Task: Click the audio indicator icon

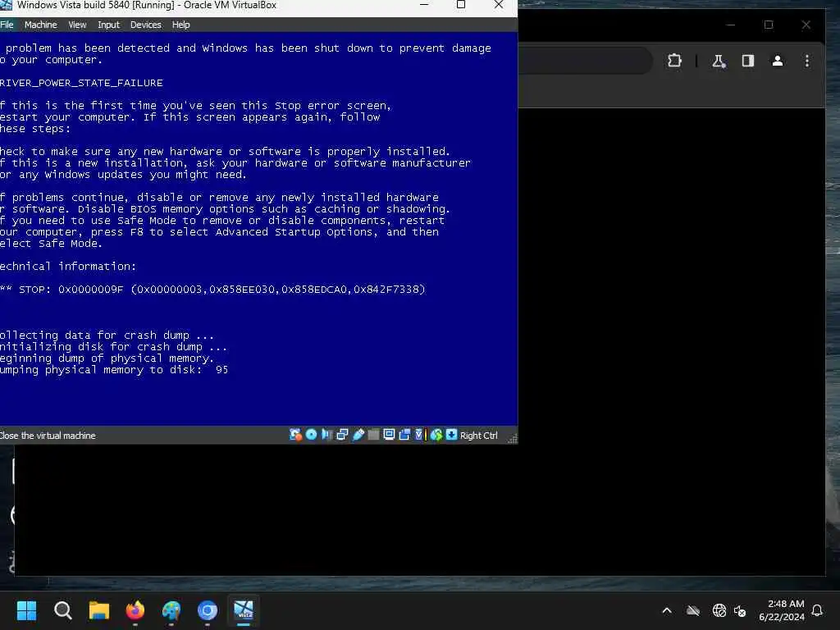Action: pos(326,435)
